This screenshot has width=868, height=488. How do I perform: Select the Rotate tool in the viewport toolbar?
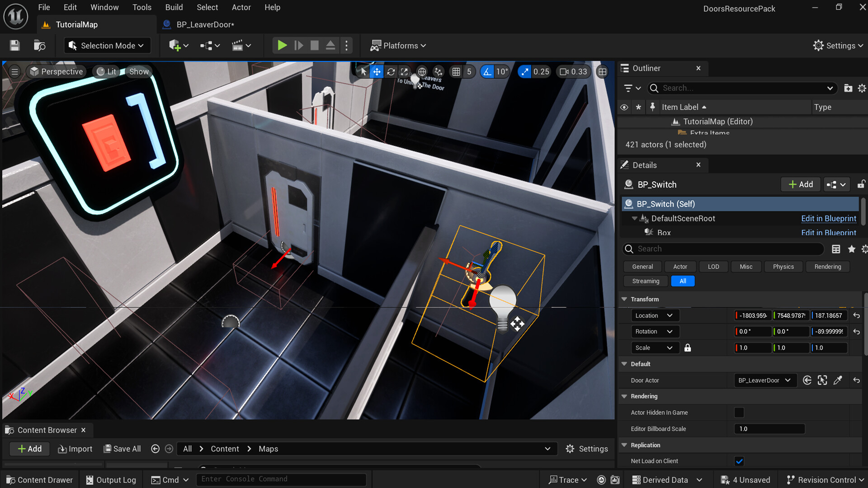pos(391,71)
